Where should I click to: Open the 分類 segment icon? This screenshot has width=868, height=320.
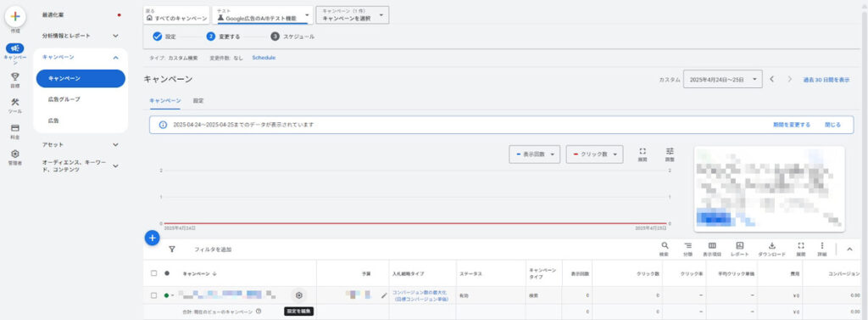687,245
